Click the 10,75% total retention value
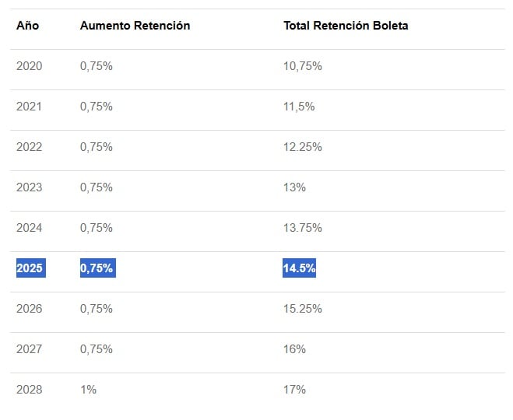The image size is (513, 420). point(303,66)
